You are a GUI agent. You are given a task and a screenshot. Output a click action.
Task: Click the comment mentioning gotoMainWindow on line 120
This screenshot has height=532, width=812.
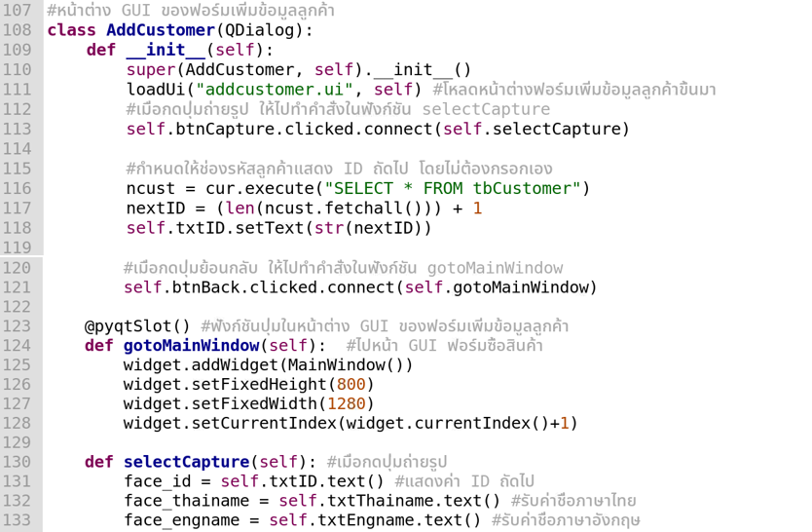pyautogui.click(x=343, y=268)
